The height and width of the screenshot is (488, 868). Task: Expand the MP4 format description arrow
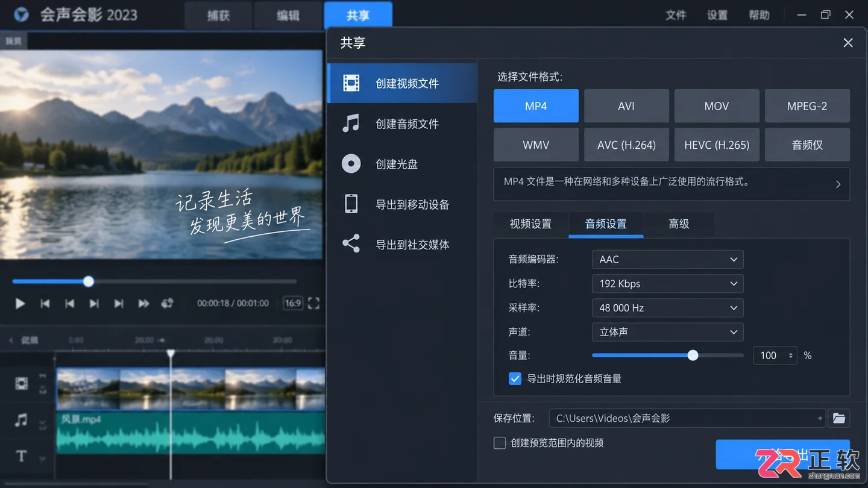coord(838,184)
